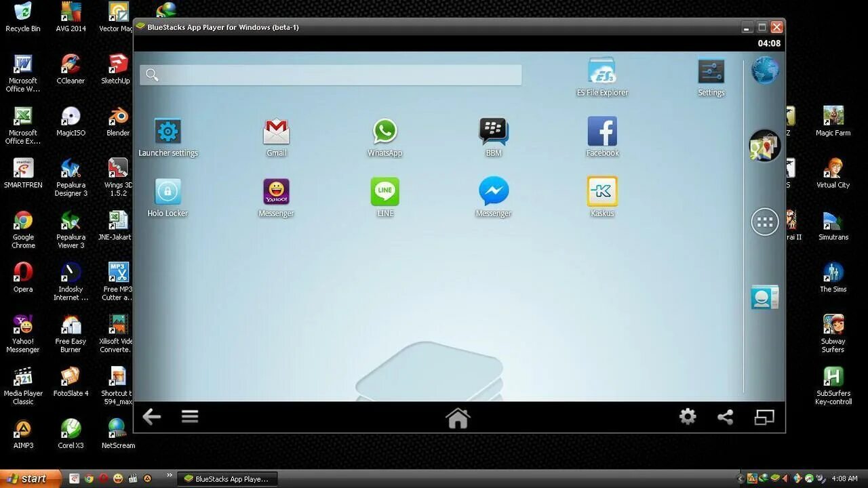
Task: Open the Contacts icon in side dock
Action: tap(764, 298)
